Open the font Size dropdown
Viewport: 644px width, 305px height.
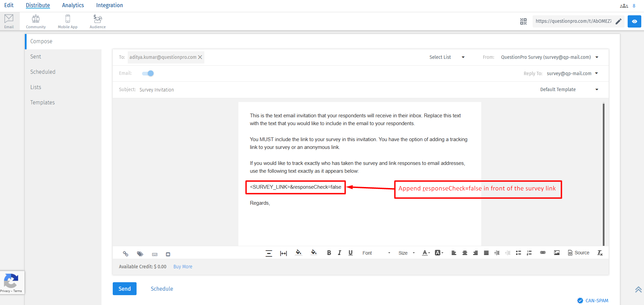[407, 253]
